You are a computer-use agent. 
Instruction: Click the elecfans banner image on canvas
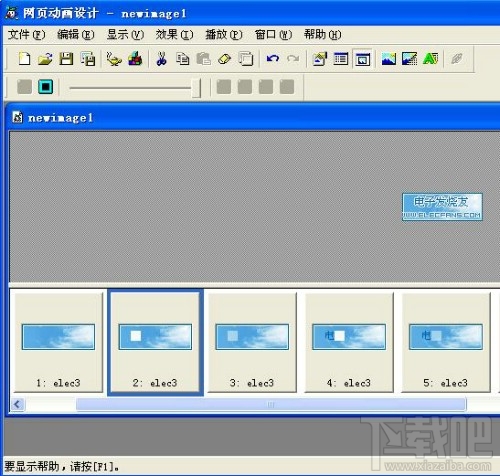[442, 207]
